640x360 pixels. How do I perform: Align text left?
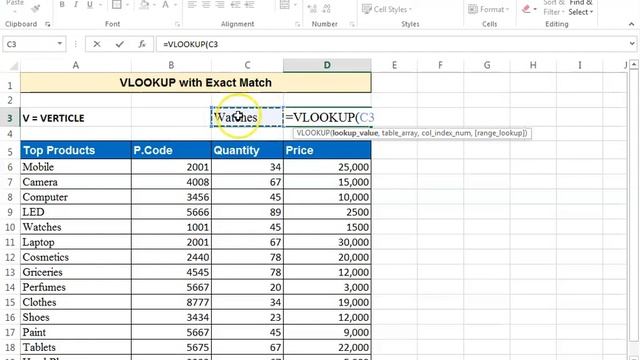point(192,5)
